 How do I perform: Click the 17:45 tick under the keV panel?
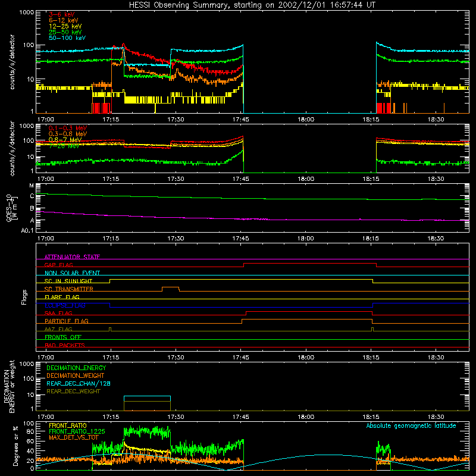pyautogui.click(x=240, y=120)
